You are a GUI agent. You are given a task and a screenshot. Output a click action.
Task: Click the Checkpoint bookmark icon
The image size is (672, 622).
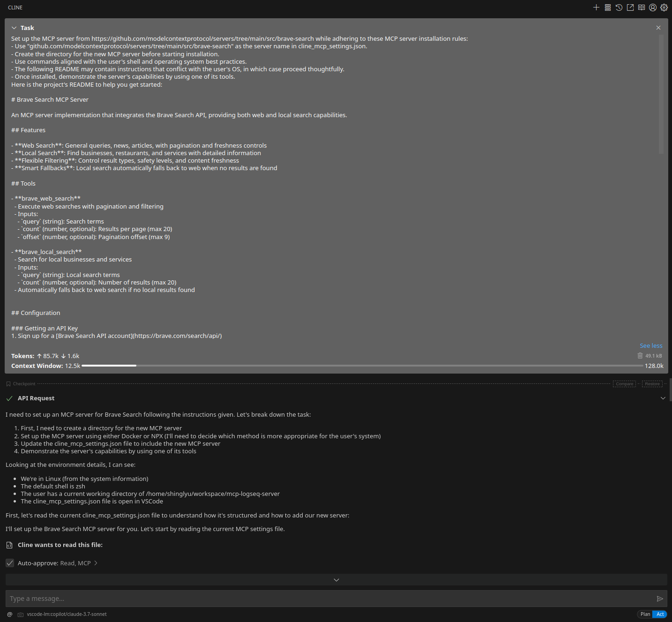[8, 384]
